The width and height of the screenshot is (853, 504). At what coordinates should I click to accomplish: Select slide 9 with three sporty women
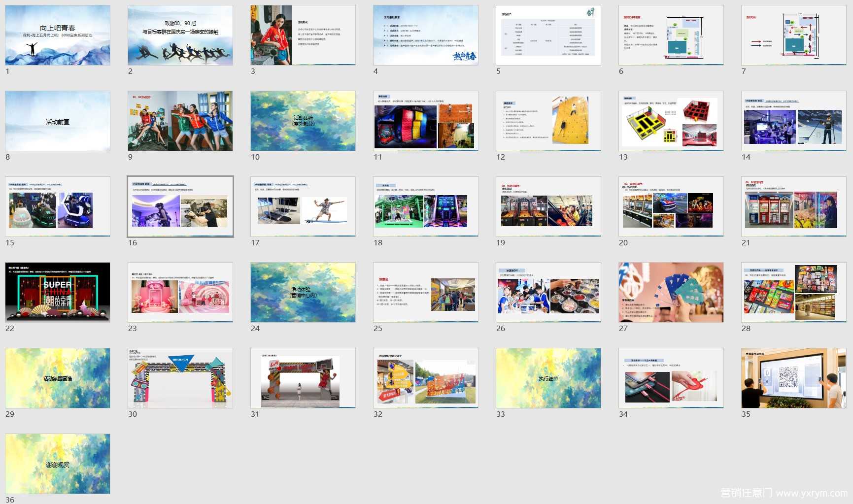pos(180,121)
